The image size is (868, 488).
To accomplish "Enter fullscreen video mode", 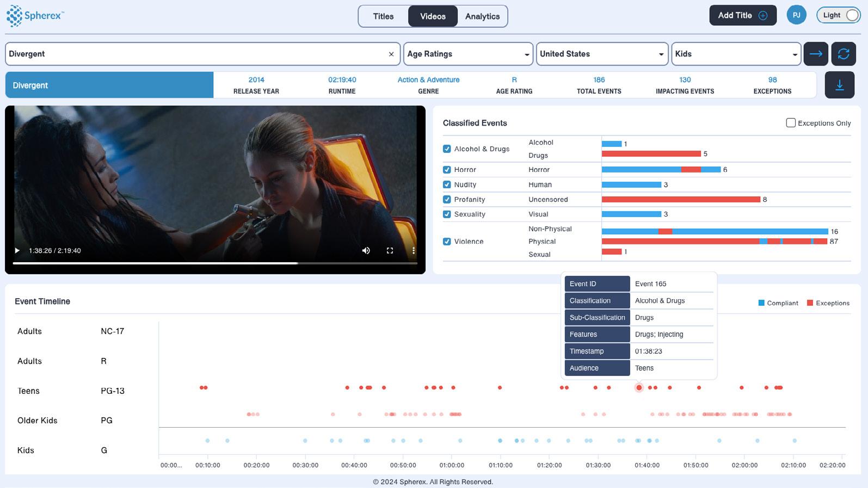I will click(390, 251).
